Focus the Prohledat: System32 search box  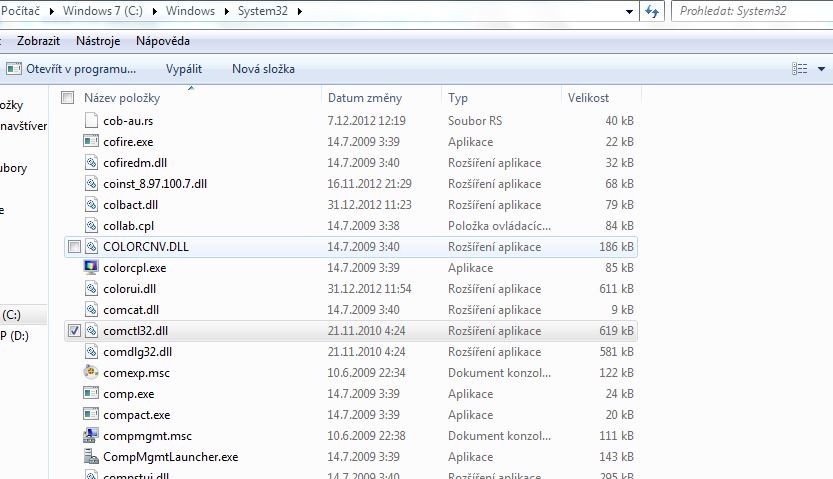click(754, 11)
